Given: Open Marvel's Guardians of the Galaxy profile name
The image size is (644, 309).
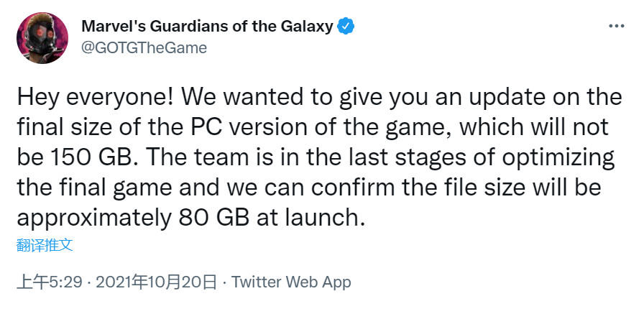Looking at the screenshot, I should 207,27.
